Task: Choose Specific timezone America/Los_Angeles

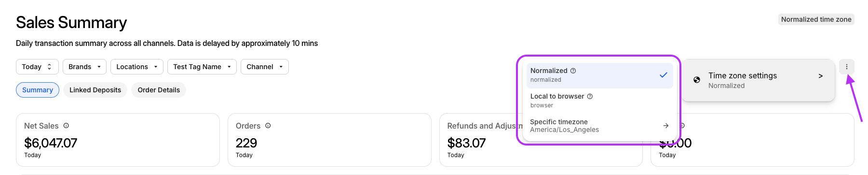Action: (599, 126)
